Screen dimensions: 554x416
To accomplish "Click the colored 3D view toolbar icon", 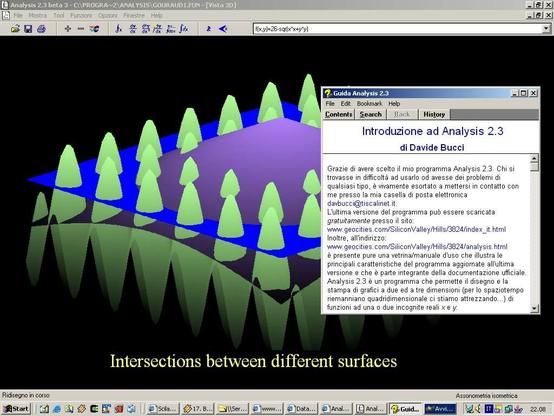I will [x=94, y=29].
